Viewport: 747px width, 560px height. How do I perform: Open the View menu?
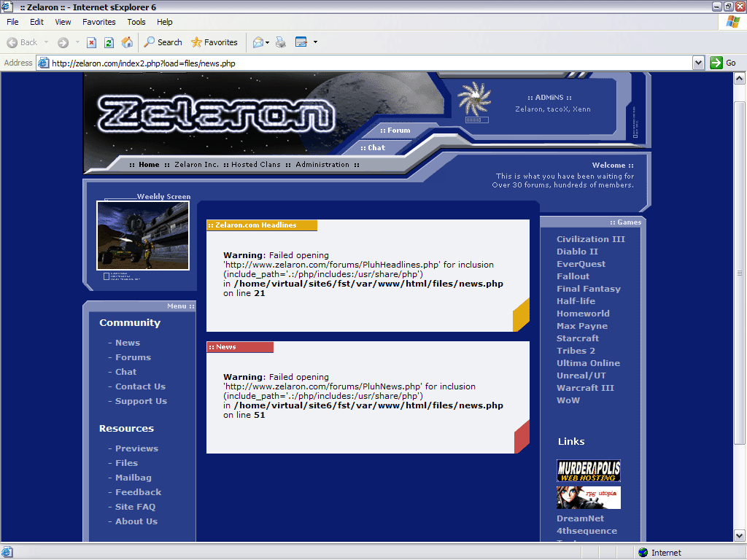point(63,22)
